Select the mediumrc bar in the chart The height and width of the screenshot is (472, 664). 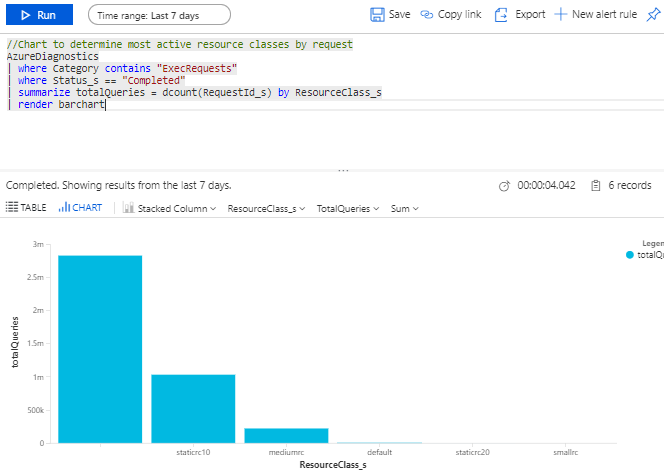point(286,435)
